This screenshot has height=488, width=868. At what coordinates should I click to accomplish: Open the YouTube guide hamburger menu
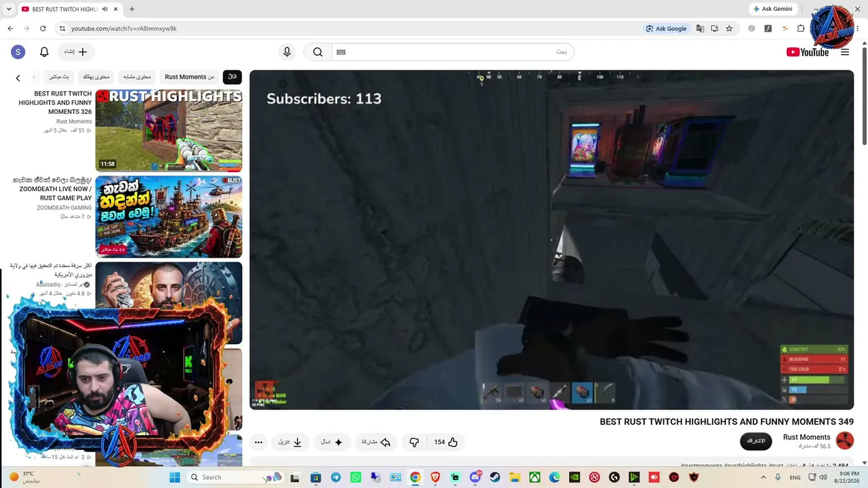(x=845, y=52)
